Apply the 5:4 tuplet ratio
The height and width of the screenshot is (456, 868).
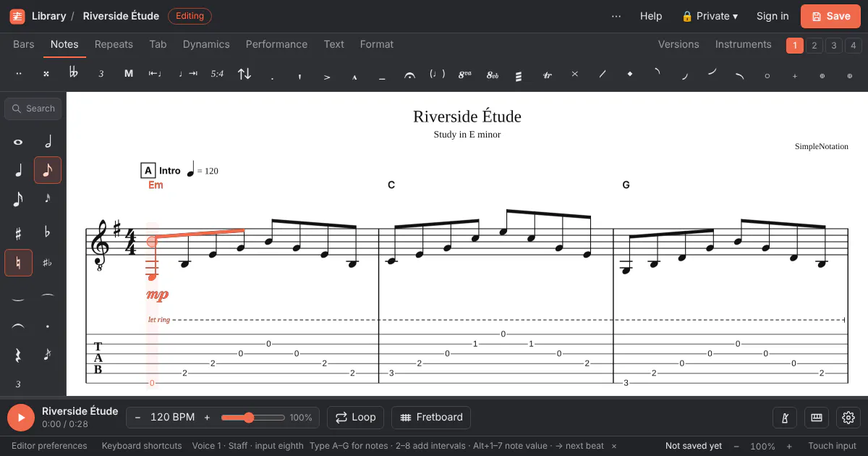[217, 74]
